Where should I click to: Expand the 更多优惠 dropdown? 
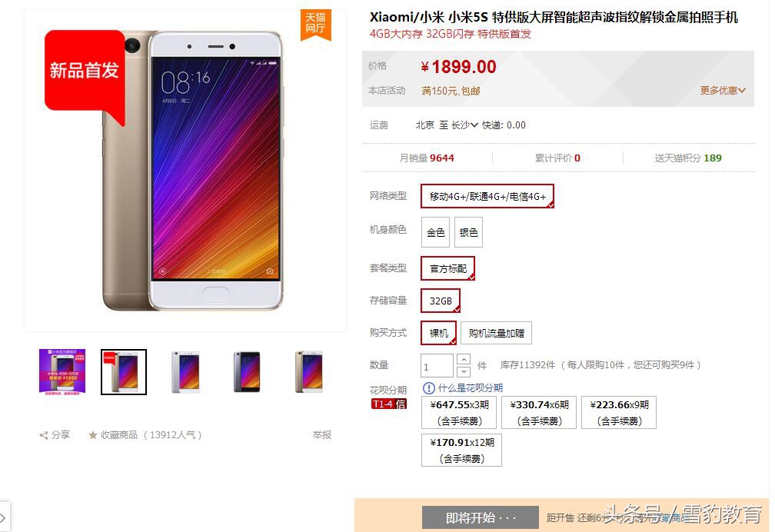(x=723, y=91)
